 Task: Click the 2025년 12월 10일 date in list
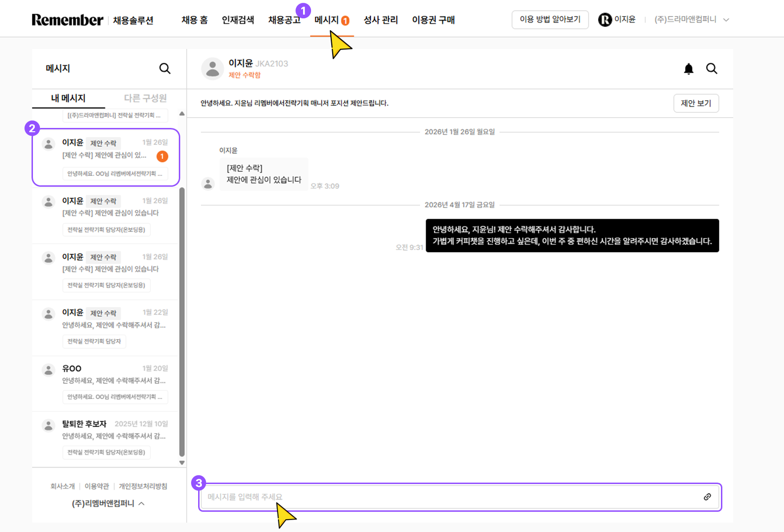(141, 424)
